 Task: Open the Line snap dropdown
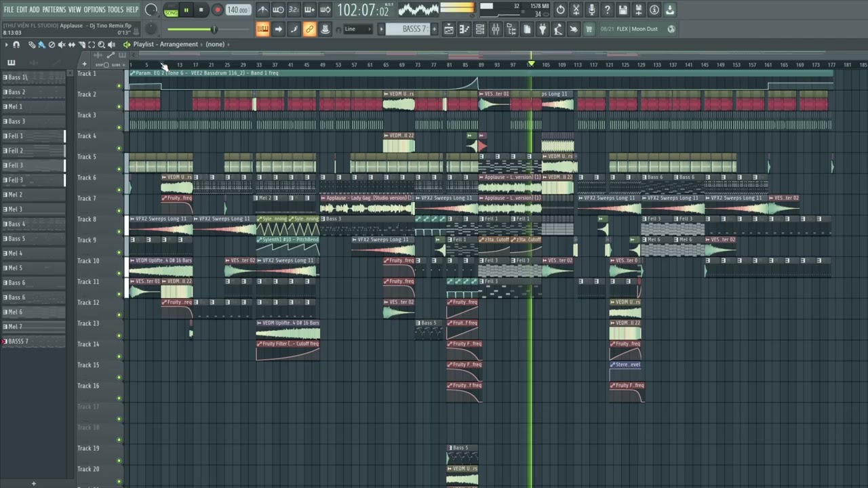pyautogui.click(x=357, y=29)
